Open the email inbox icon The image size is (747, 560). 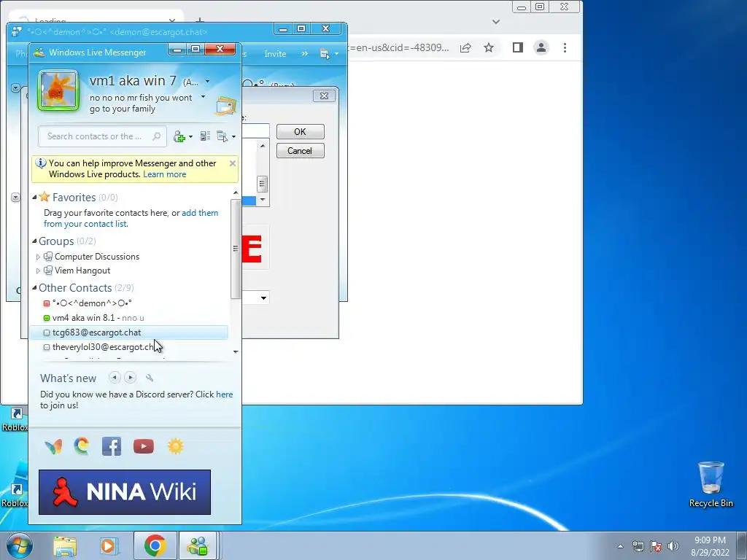[226, 106]
